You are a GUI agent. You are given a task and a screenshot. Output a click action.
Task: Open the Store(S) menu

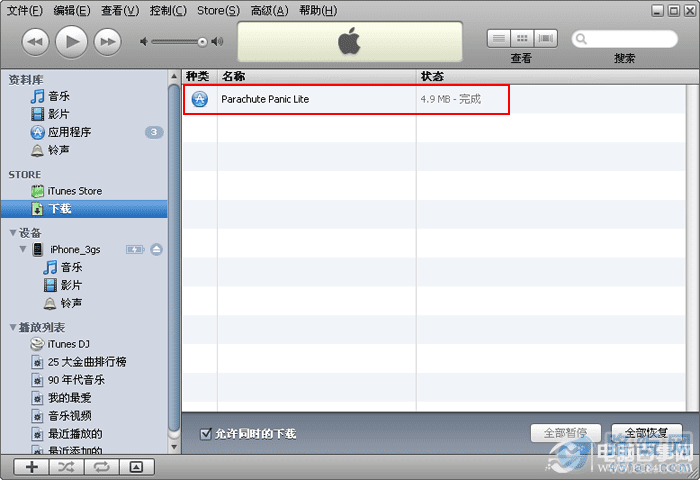tap(218, 10)
